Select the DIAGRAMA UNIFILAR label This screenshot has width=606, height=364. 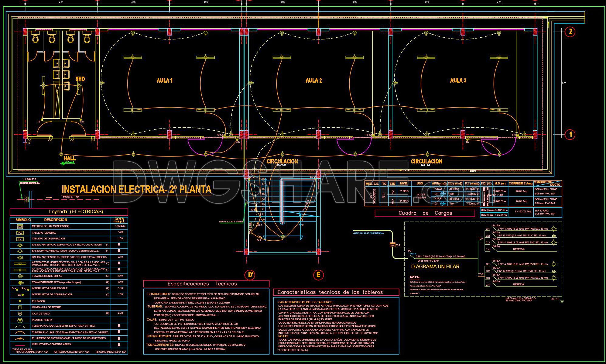(435, 267)
